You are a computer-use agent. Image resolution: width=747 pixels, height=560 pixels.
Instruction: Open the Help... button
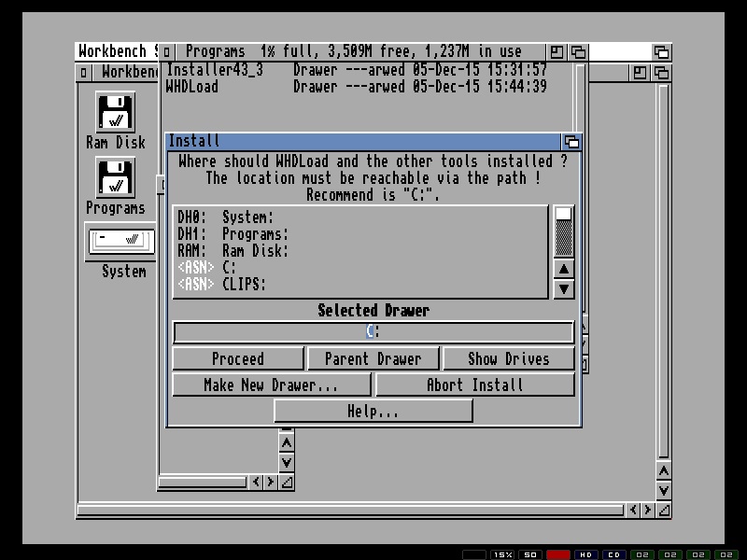[373, 411]
